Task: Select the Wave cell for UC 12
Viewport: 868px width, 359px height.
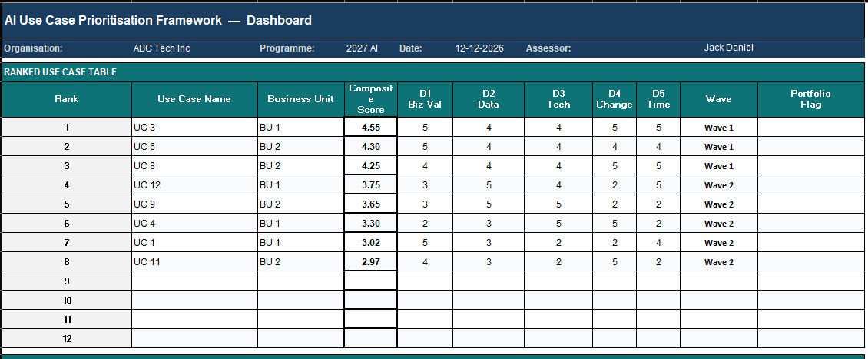Action: point(718,185)
